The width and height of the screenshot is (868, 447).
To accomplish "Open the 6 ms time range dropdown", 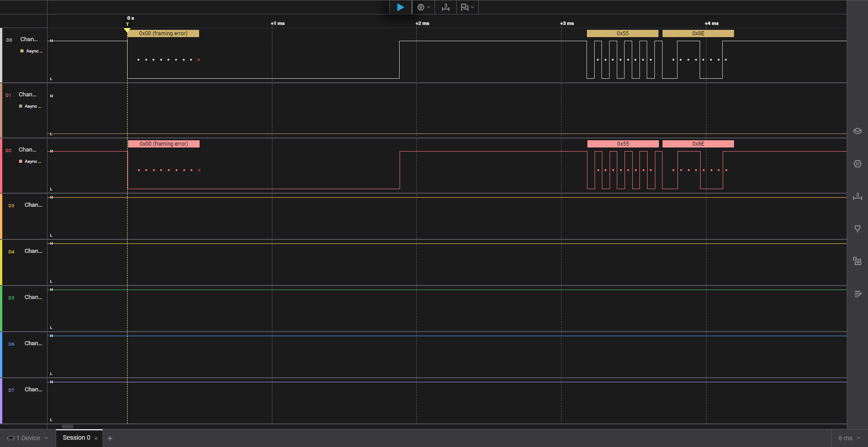I will point(849,438).
